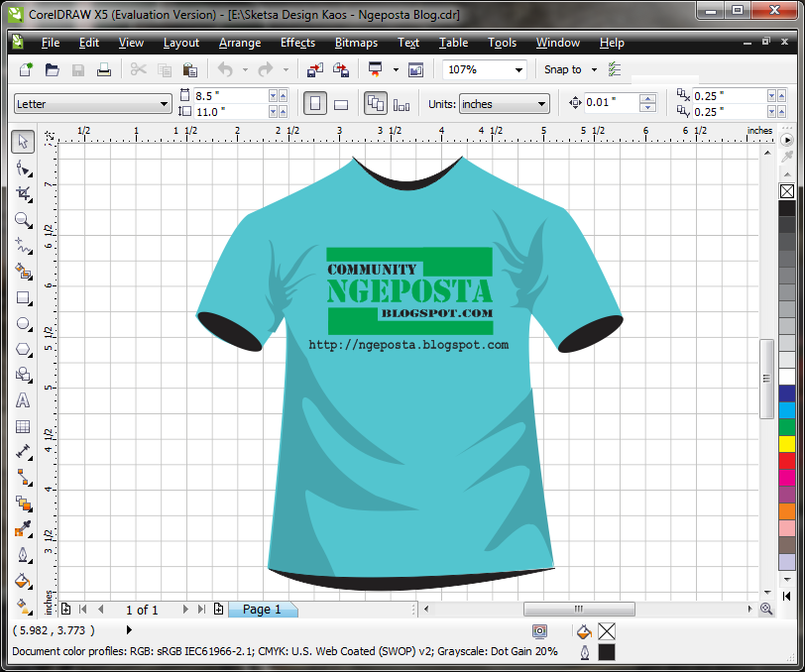Click the Import icon
This screenshot has width=805, height=672.
tap(314, 69)
